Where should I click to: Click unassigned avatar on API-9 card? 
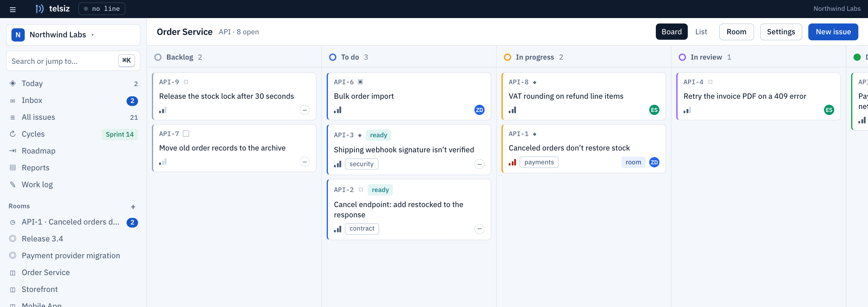[x=305, y=110]
